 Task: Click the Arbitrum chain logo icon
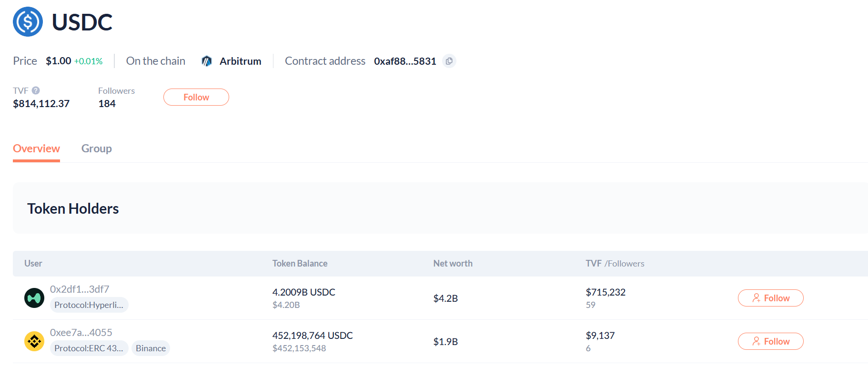coord(207,61)
